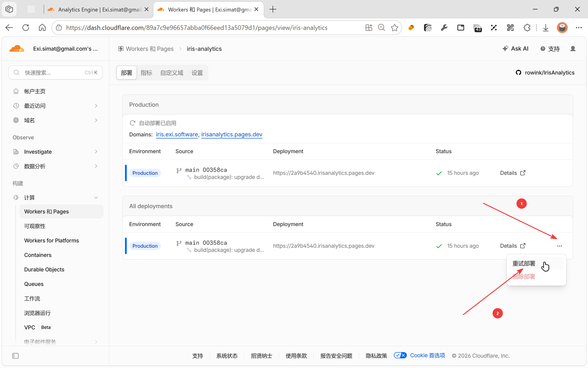Open the iris.exi.software domain link
Screen dimensions: 588x368
pos(177,134)
